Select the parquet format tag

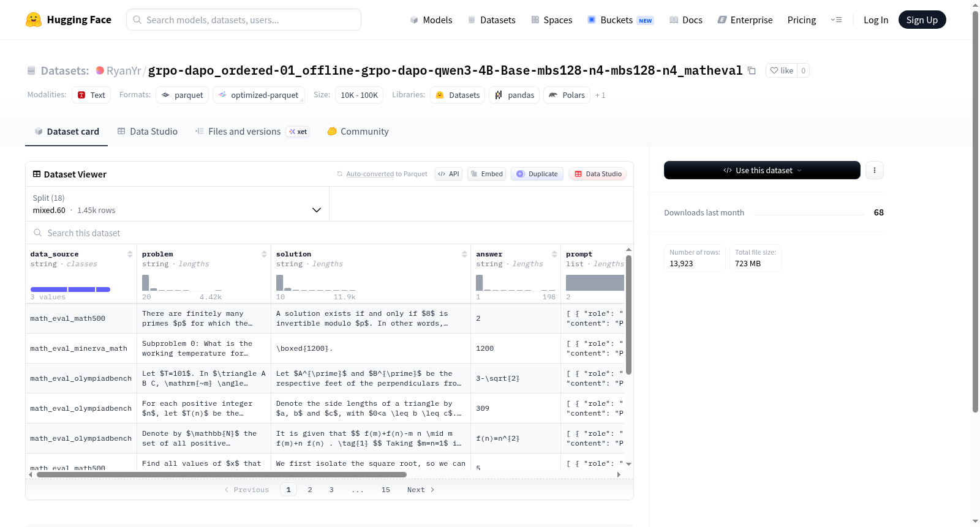pos(183,95)
